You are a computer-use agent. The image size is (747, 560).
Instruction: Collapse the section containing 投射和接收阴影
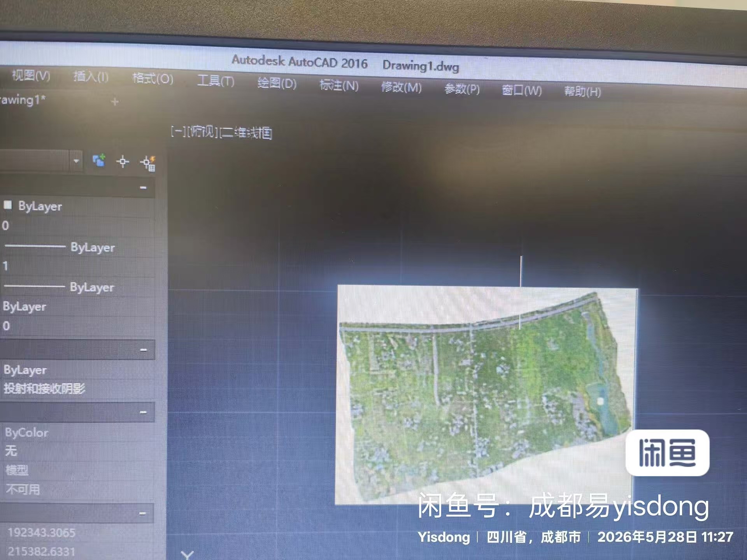click(x=143, y=350)
